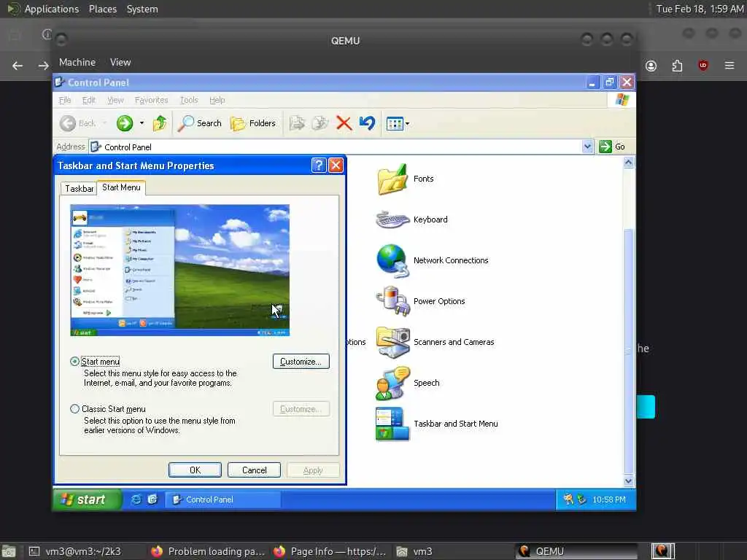
Task: Click the Copy To toolbar icon
Action: (x=320, y=123)
